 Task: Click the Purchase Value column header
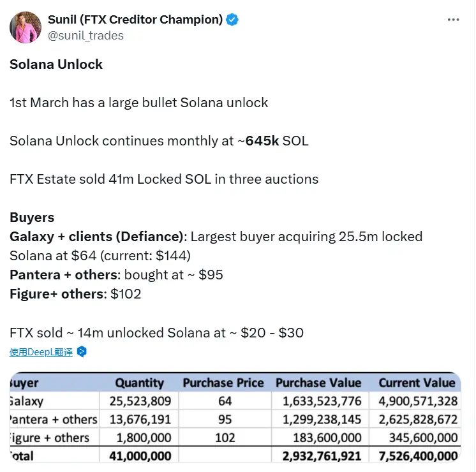[x=318, y=383]
